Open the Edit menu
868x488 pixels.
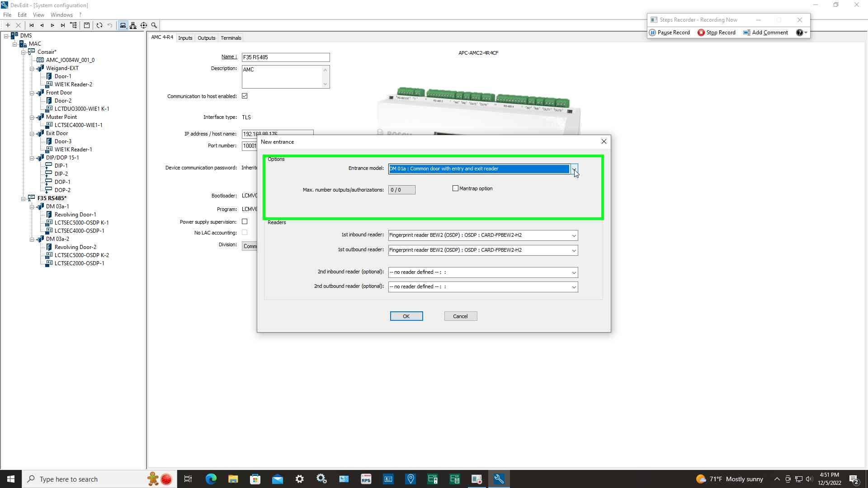pos(22,15)
